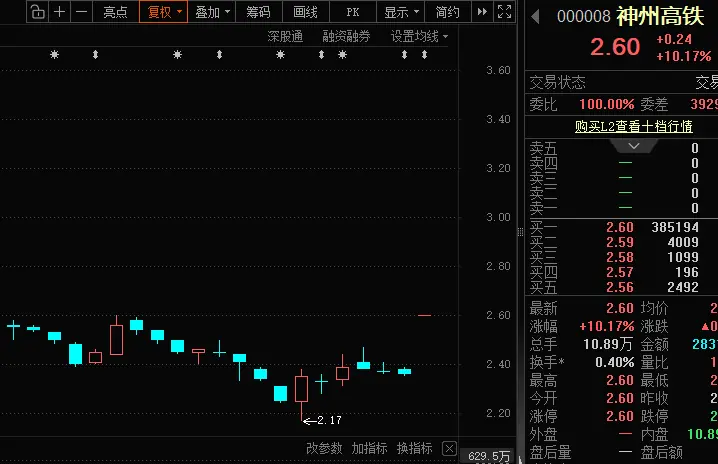
Task: Open the 复权 adjustment dropdown
Action: click(x=163, y=12)
